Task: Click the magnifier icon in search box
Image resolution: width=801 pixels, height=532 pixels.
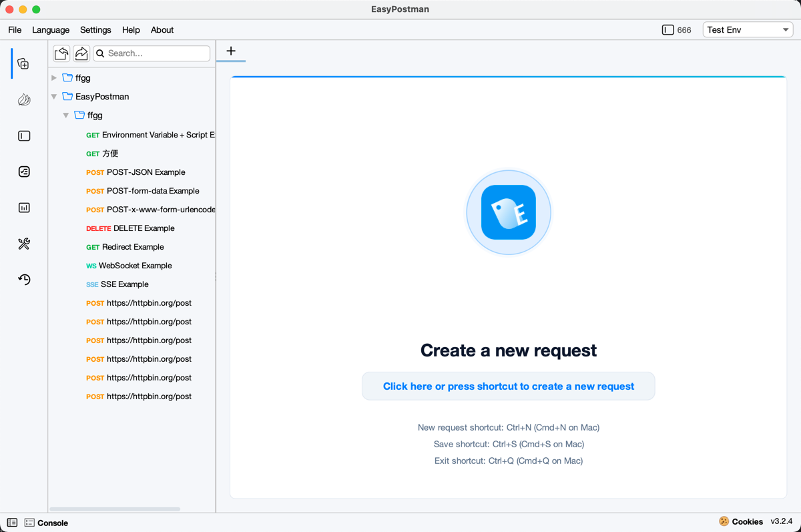Action: (101, 53)
